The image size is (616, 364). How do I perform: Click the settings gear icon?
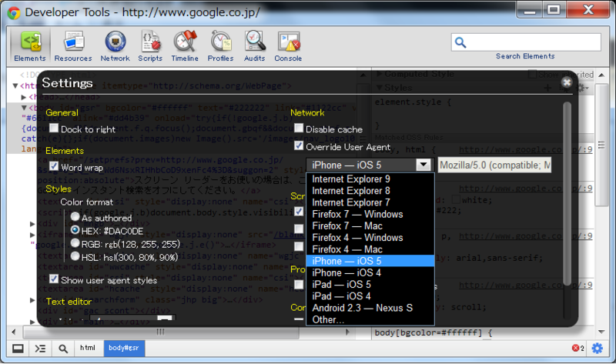tap(598, 348)
